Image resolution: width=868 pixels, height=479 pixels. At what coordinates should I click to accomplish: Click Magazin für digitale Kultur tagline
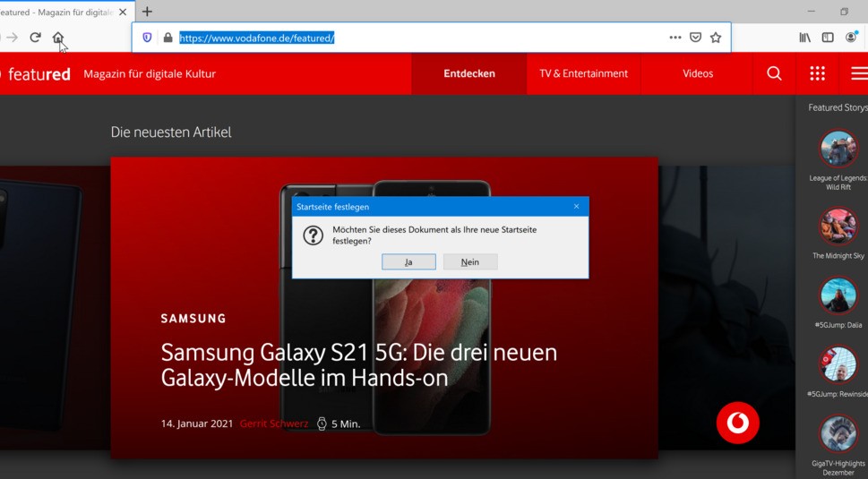point(150,74)
